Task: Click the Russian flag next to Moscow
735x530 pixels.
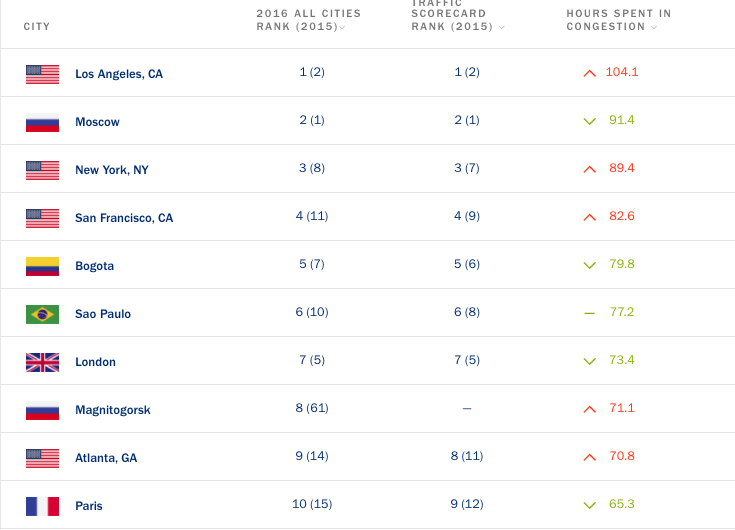Action: pos(42,122)
